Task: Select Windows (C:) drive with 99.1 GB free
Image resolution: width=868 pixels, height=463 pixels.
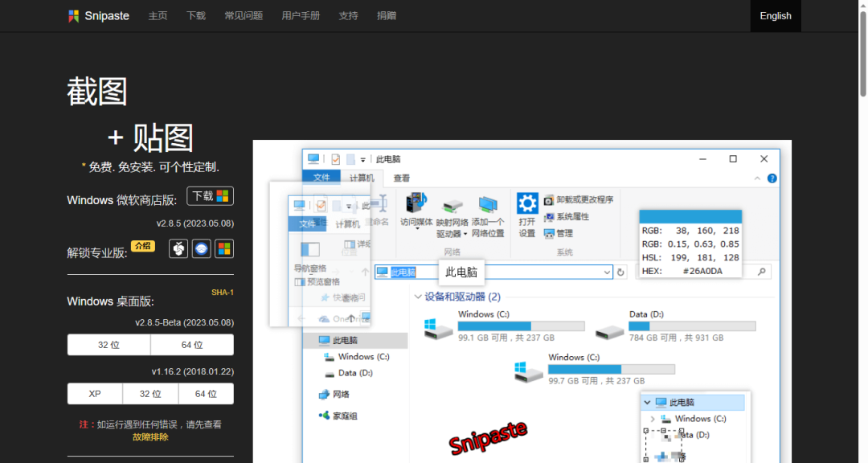Action: point(504,326)
